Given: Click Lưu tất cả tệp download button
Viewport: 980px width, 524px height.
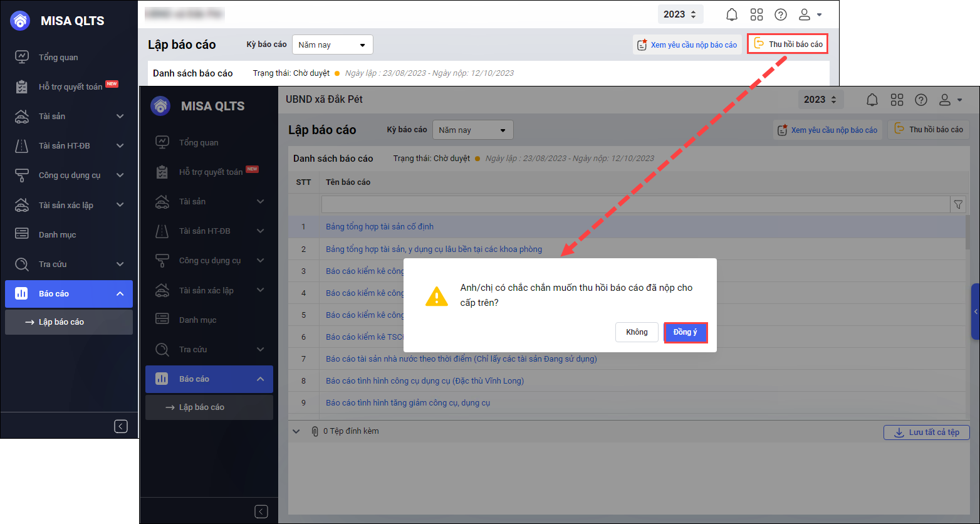Looking at the screenshot, I should [926, 432].
